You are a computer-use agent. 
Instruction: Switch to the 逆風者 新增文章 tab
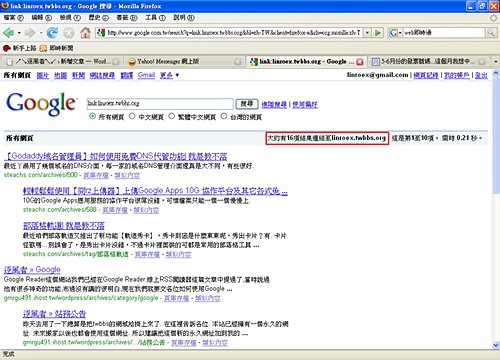62,62
